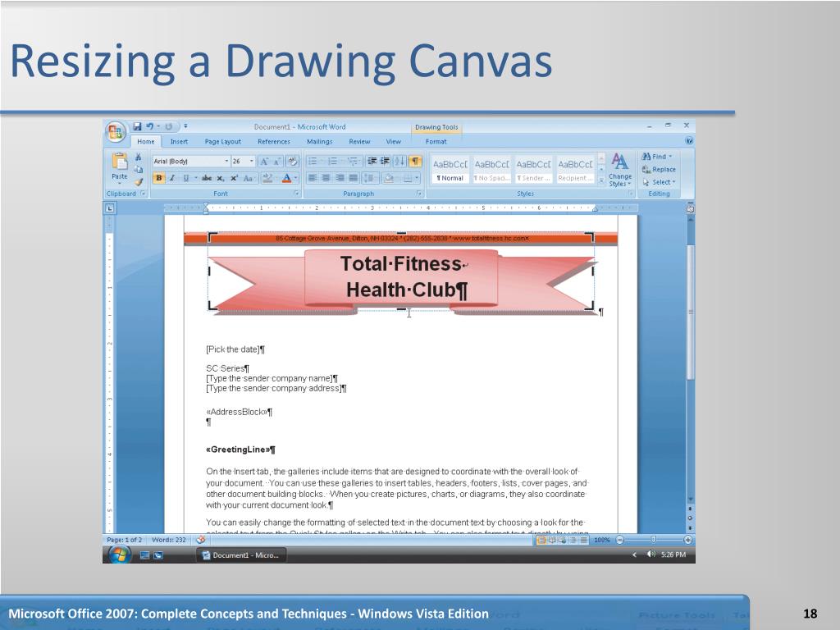Screen dimensions: 840x630
Task: Toggle Bold formatting
Action: (158, 178)
